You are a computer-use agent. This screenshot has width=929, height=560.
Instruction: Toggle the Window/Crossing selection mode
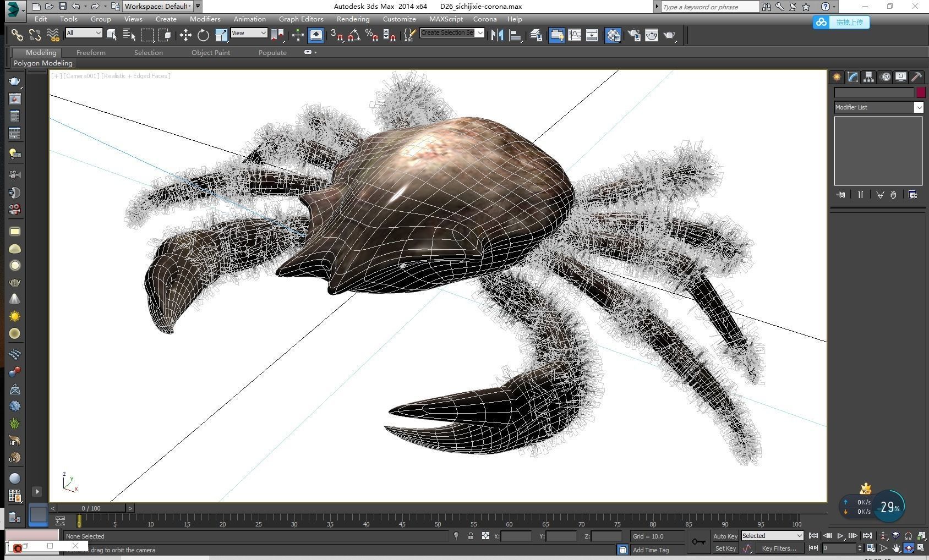(165, 35)
